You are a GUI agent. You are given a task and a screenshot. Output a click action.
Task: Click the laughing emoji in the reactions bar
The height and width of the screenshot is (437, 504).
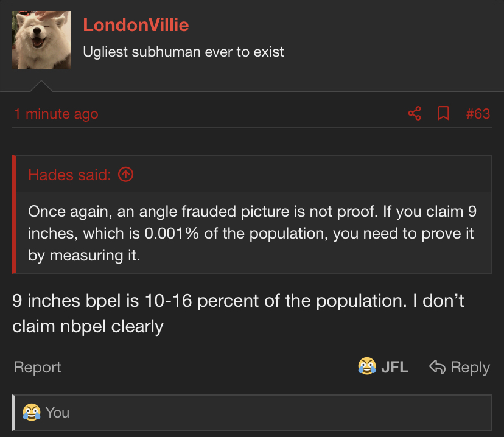pyautogui.click(x=32, y=412)
